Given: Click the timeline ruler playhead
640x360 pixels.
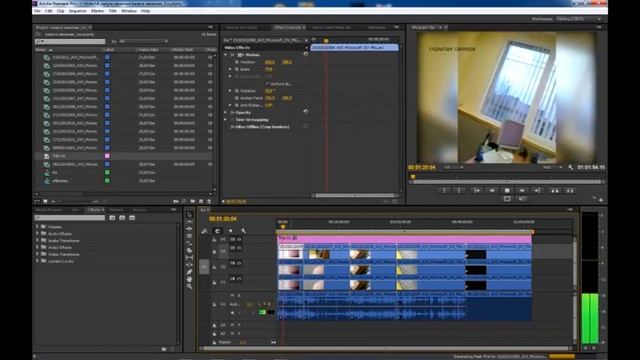Looking at the screenshot, I should (282, 226).
